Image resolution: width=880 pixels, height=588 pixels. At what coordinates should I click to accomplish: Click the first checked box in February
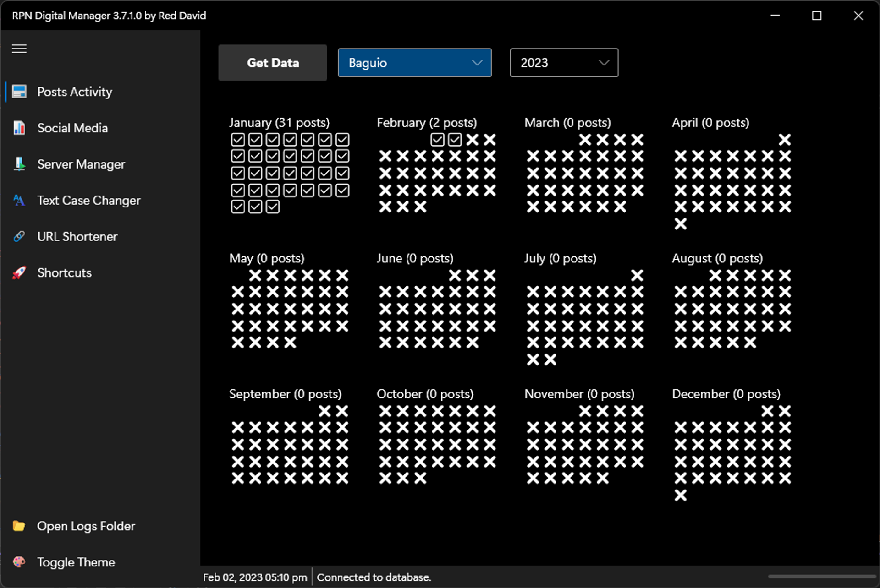pyautogui.click(x=438, y=139)
